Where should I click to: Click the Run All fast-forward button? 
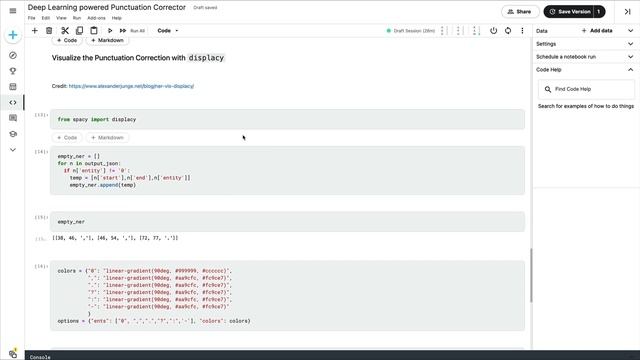(132, 31)
